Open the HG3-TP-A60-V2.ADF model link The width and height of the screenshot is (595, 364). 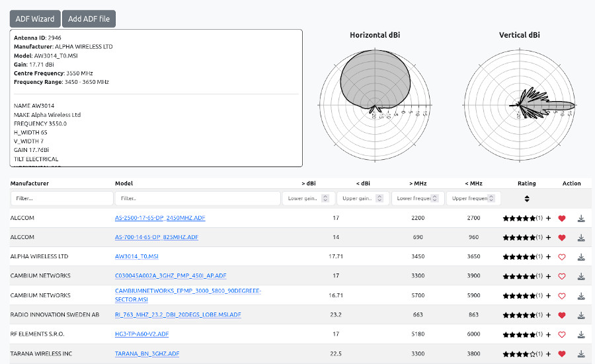click(141, 334)
